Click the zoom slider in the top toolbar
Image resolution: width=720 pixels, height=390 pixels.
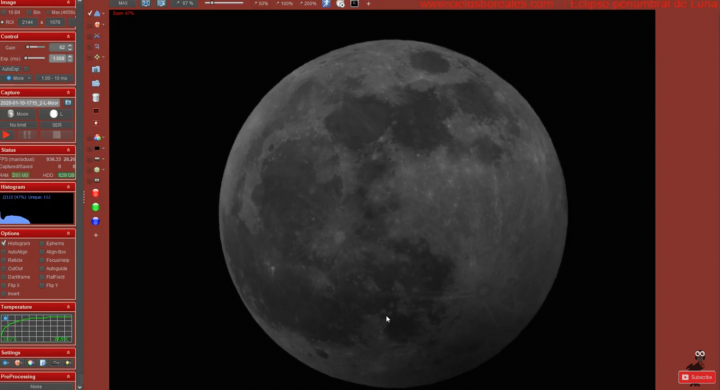224,3
